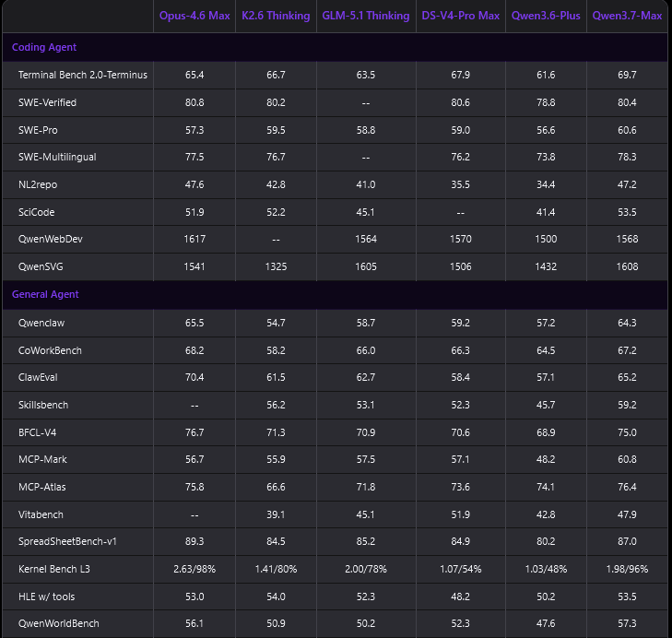The height and width of the screenshot is (638, 672).
Task: Click the Qwen3.6-Plus column header
Action: (546, 16)
